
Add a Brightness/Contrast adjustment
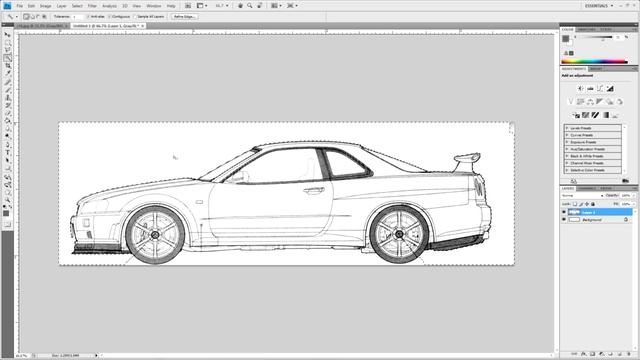click(580, 89)
